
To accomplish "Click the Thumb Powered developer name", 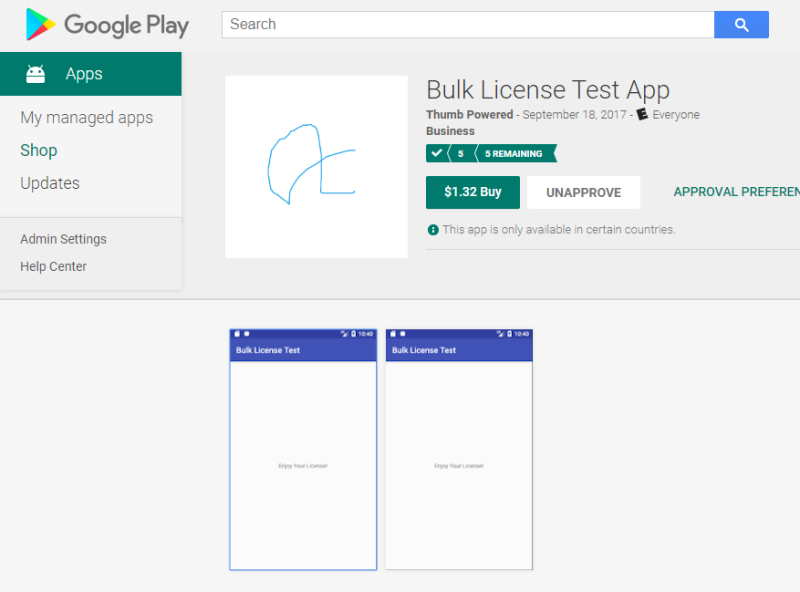I will click(469, 114).
